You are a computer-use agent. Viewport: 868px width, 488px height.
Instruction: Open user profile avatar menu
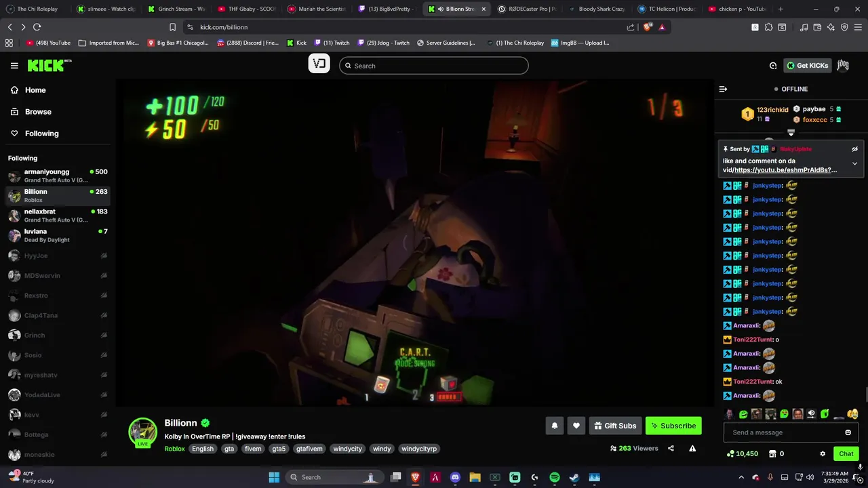[843, 65]
